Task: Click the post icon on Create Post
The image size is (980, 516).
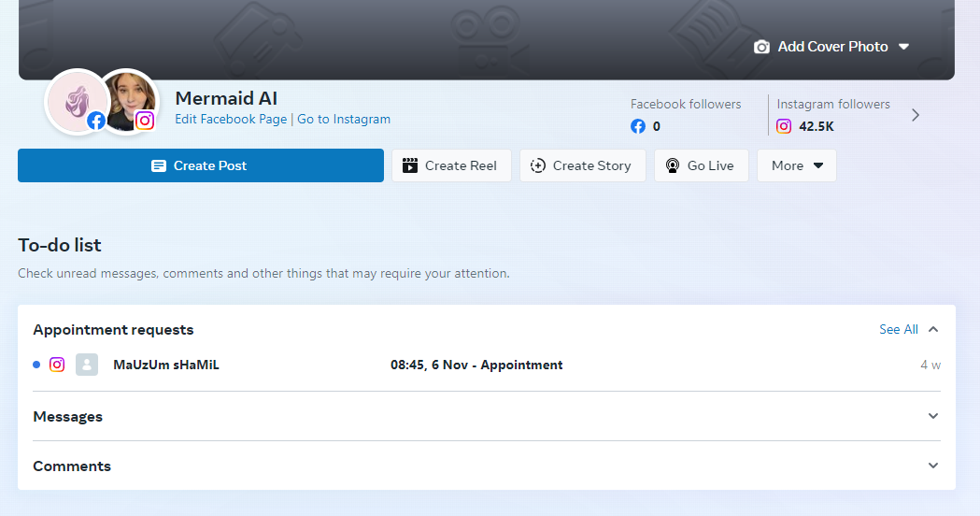Action: click(x=159, y=165)
